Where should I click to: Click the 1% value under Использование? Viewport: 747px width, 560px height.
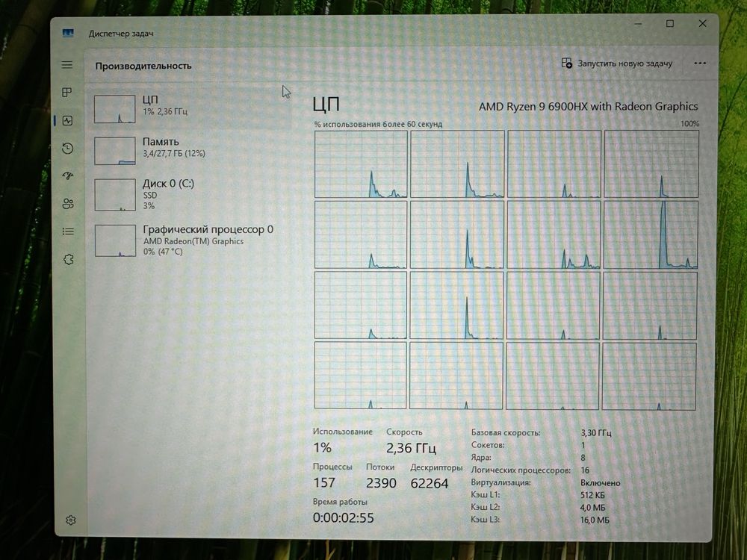[322, 447]
